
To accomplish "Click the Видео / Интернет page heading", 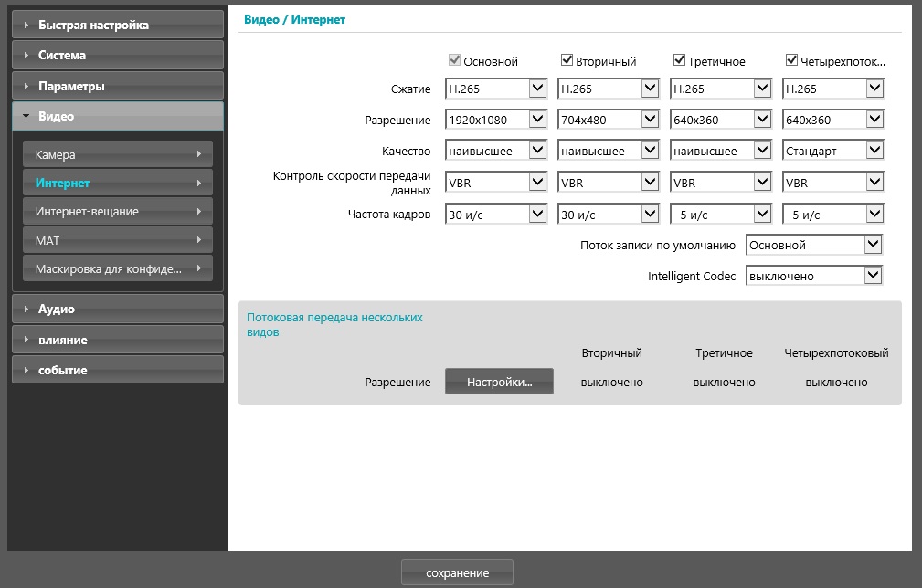I will point(294,19).
